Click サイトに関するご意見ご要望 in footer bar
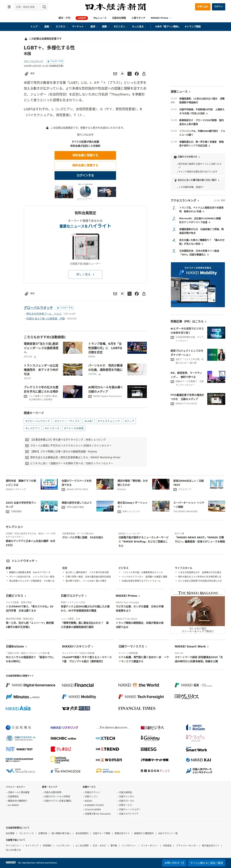The width and height of the screenshot is (231, 868). [207, 863]
